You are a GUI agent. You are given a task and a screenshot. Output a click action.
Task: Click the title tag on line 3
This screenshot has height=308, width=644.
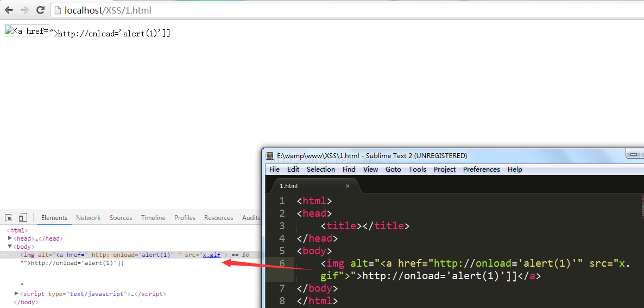(x=365, y=226)
